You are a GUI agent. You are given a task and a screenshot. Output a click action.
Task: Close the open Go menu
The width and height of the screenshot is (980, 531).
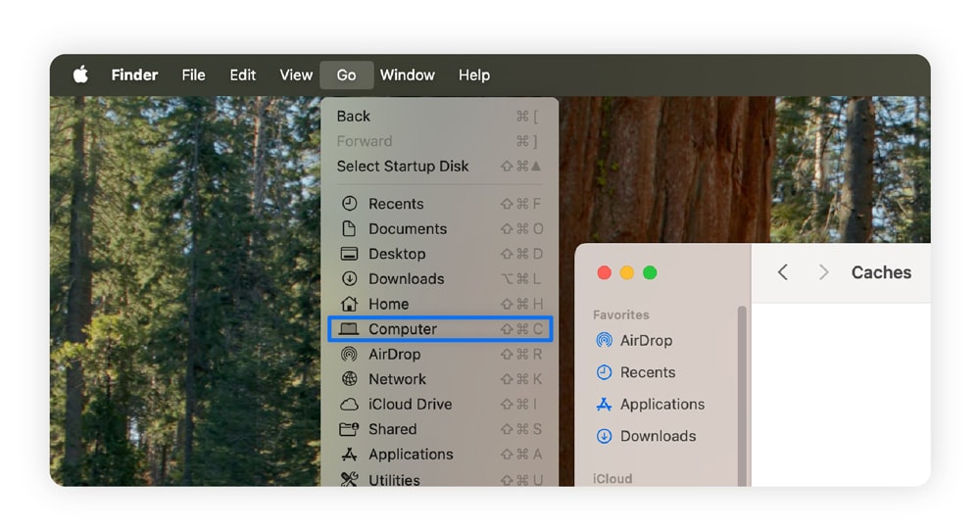pos(346,75)
